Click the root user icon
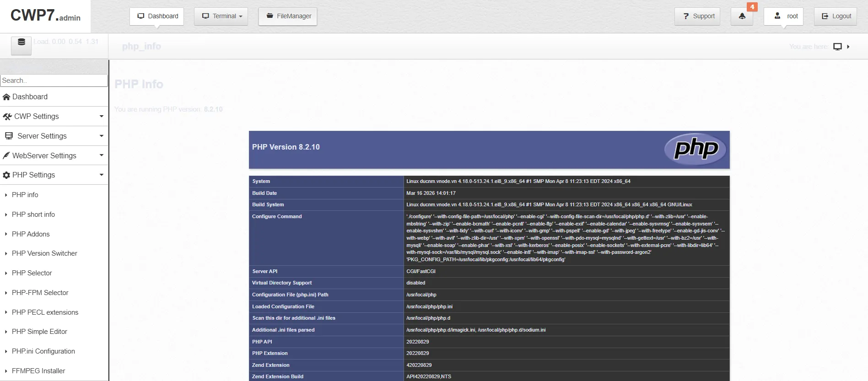Viewport: 868px width, 381px height. click(x=777, y=16)
